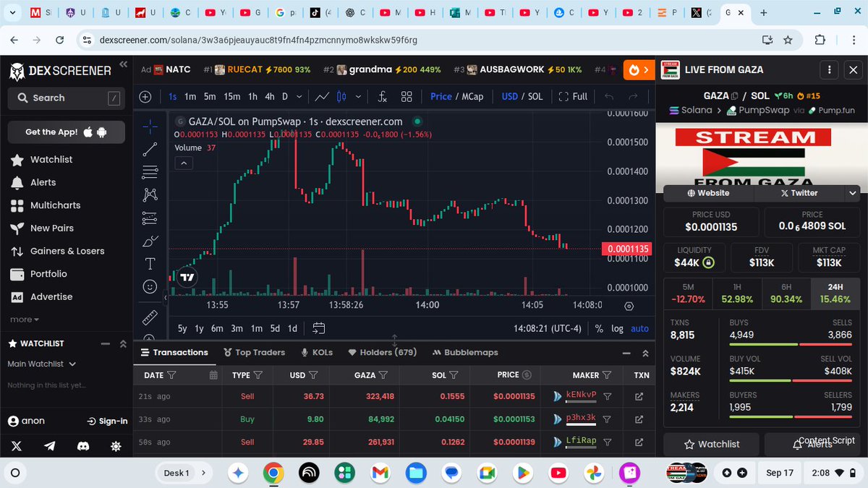Expand the chart interval dropdown
This screenshot has height=488, width=868.
299,96
